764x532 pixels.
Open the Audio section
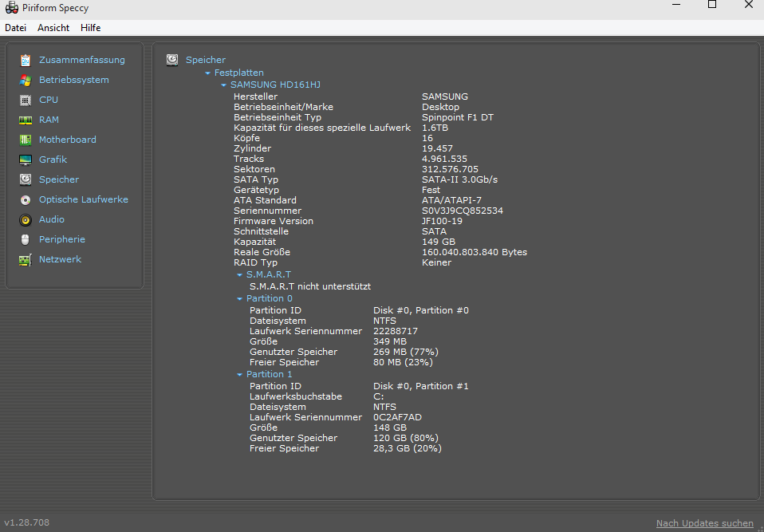[52, 219]
